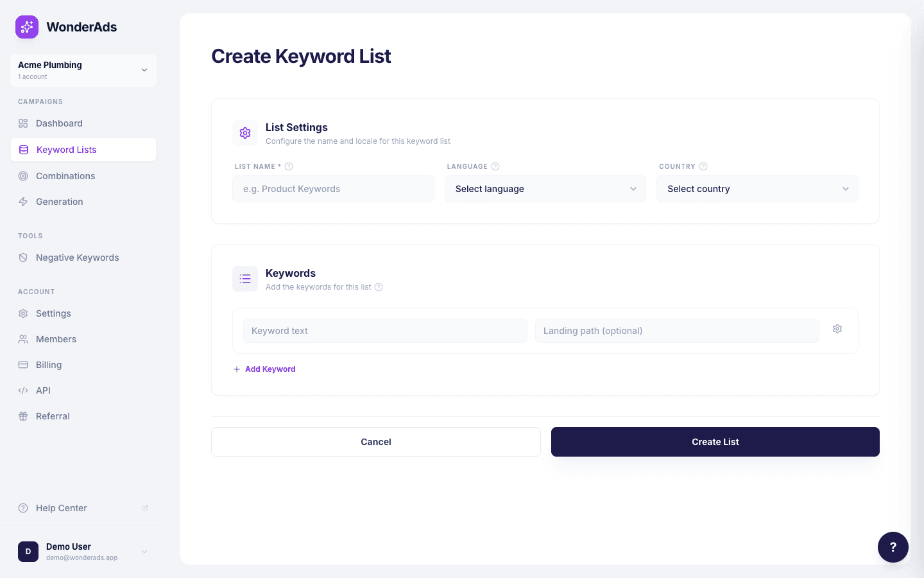Select the Combinations target icon
Screen dimensions: 924x578
pyautogui.click(x=23, y=175)
